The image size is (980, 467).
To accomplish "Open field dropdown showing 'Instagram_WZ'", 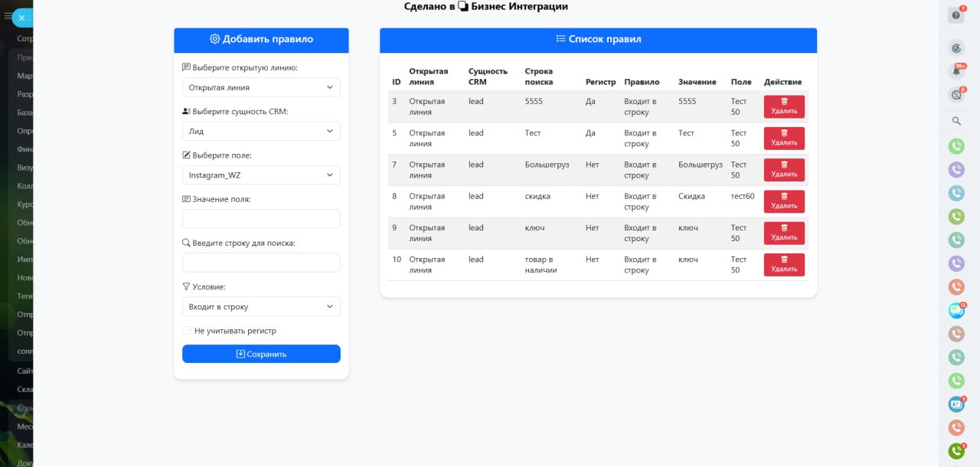I will (261, 175).
